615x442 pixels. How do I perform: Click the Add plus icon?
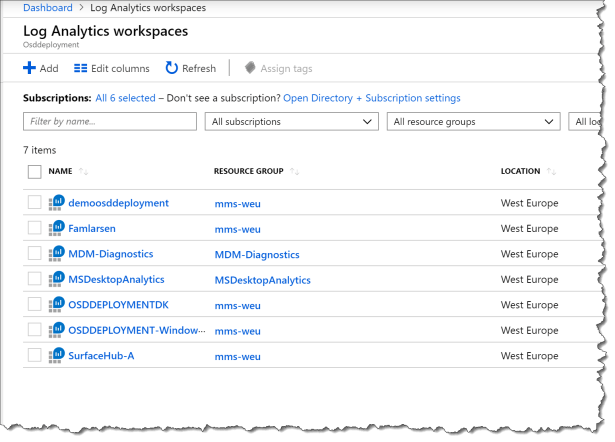point(29,68)
